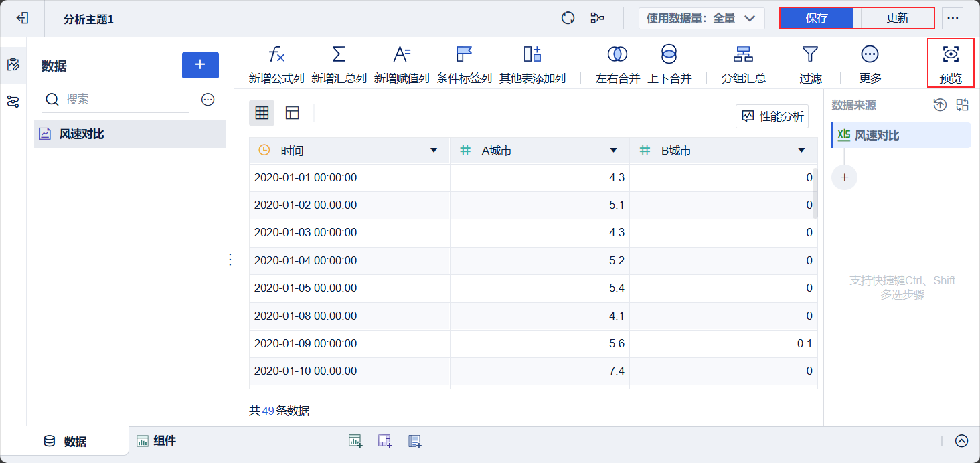Viewport: 980px width, 463px height.
Task: Open 上下合并 union merge tool
Action: [x=669, y=55]
